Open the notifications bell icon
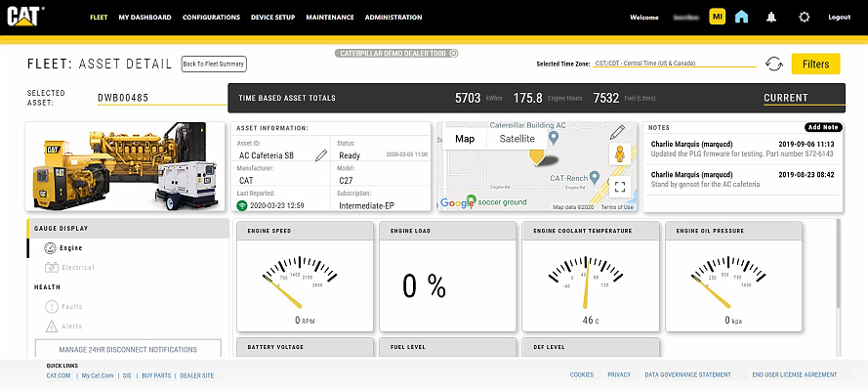 click(x=771, y=18)
